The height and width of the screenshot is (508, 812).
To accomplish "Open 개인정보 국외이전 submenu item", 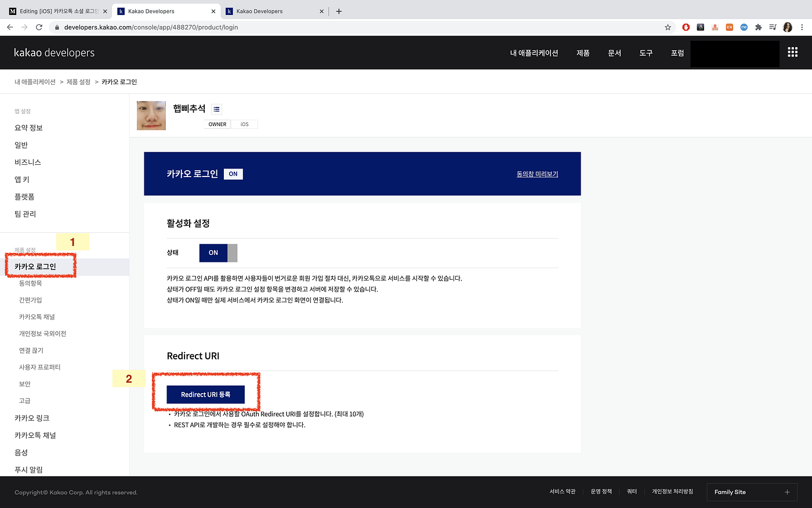I will (43, 334).
